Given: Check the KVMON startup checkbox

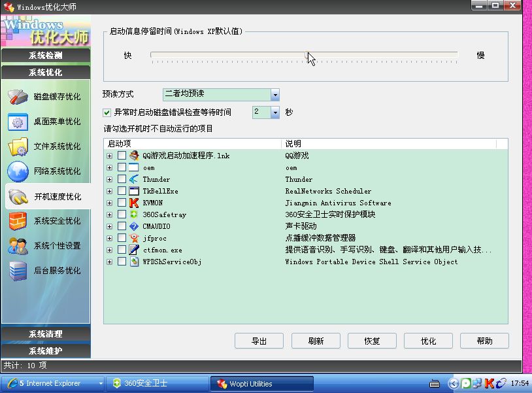Looking at the screenshot, I should (x=122, y=203).
